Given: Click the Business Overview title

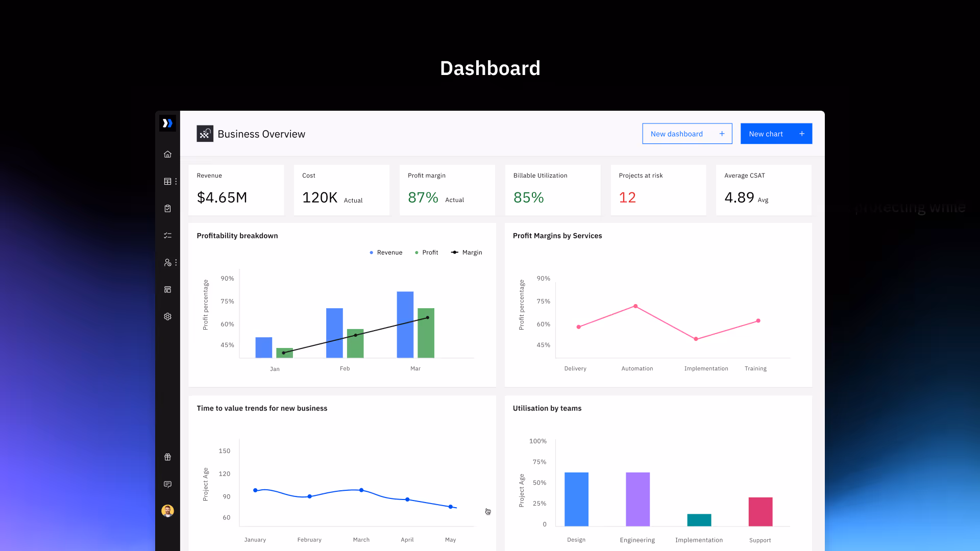Looking at the screenshot, I should (x=261, y=134).
